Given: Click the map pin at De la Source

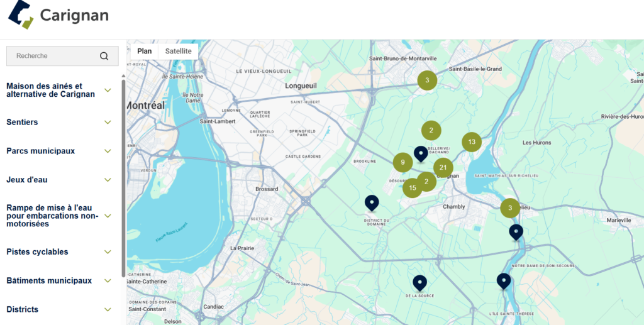Looking at the screenshot, I should (x=419, y=283).
